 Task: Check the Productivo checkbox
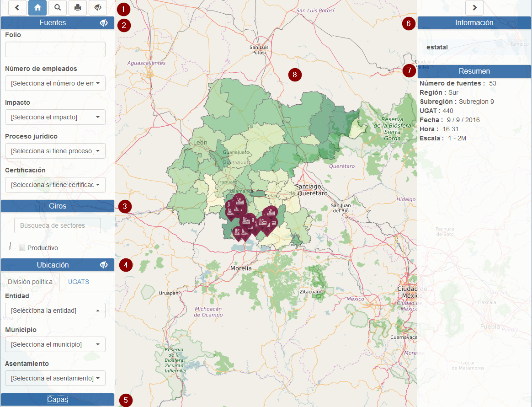coord(22,248)
